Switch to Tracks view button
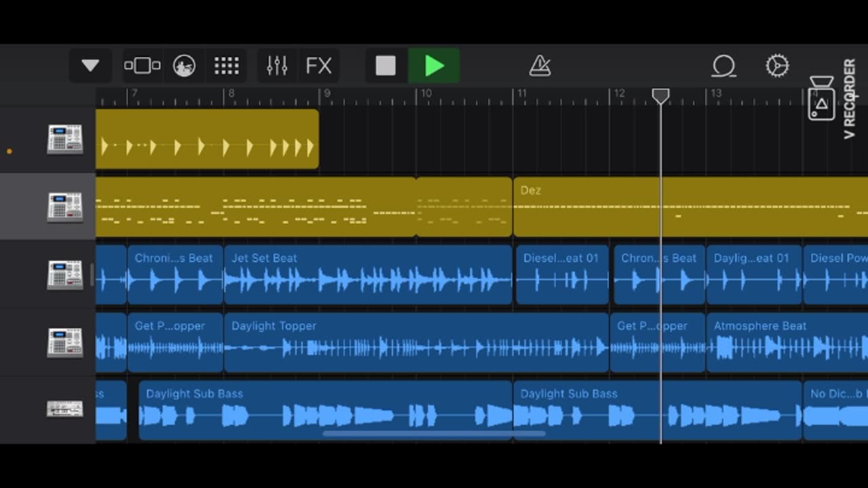Viewport: 868px width, 488px height. 142,66
